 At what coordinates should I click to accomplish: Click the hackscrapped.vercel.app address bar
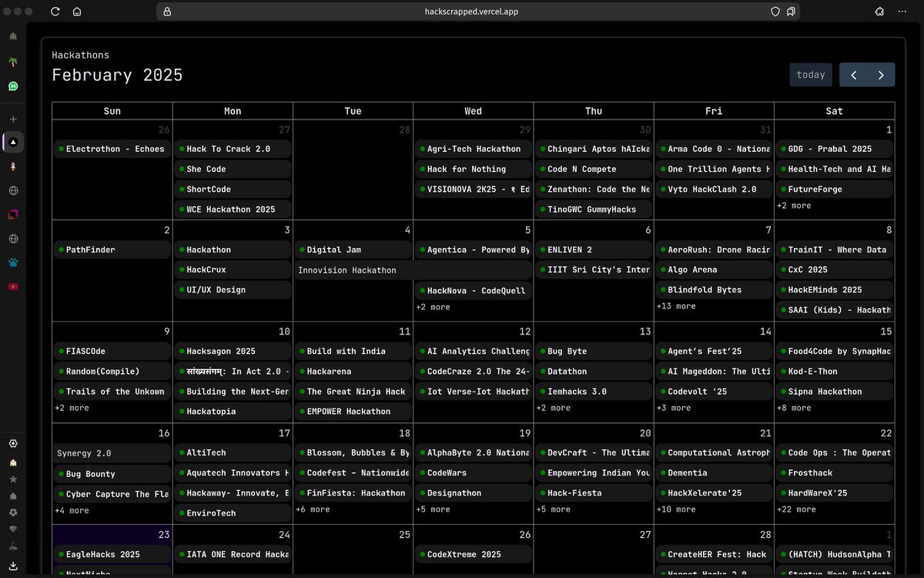pos(478,12)
